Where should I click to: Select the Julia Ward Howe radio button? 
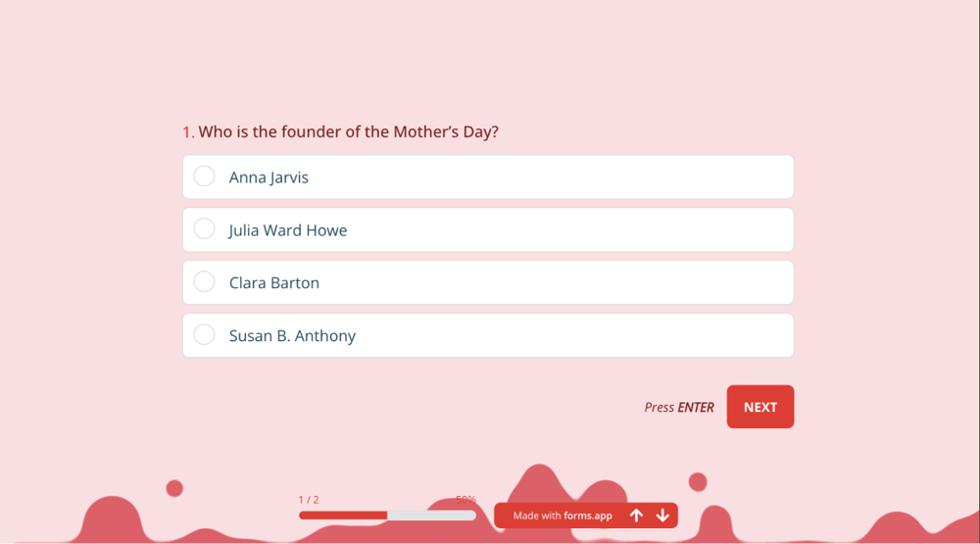(204, 229)
